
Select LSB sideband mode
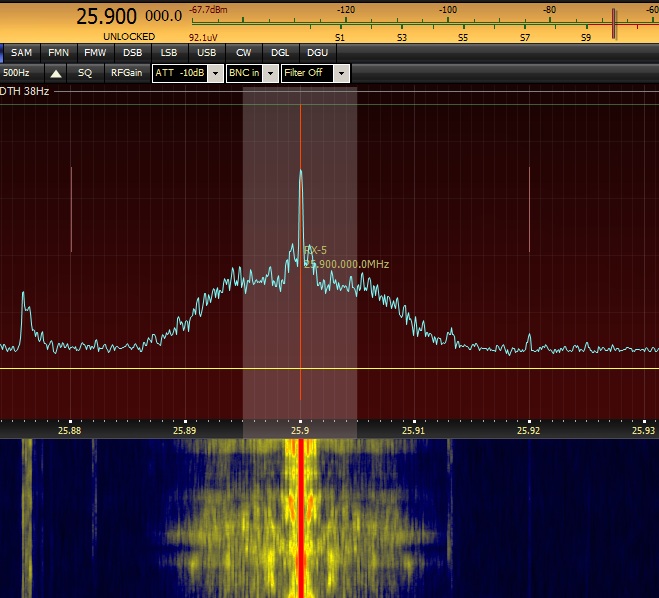[x=169, y=53]
